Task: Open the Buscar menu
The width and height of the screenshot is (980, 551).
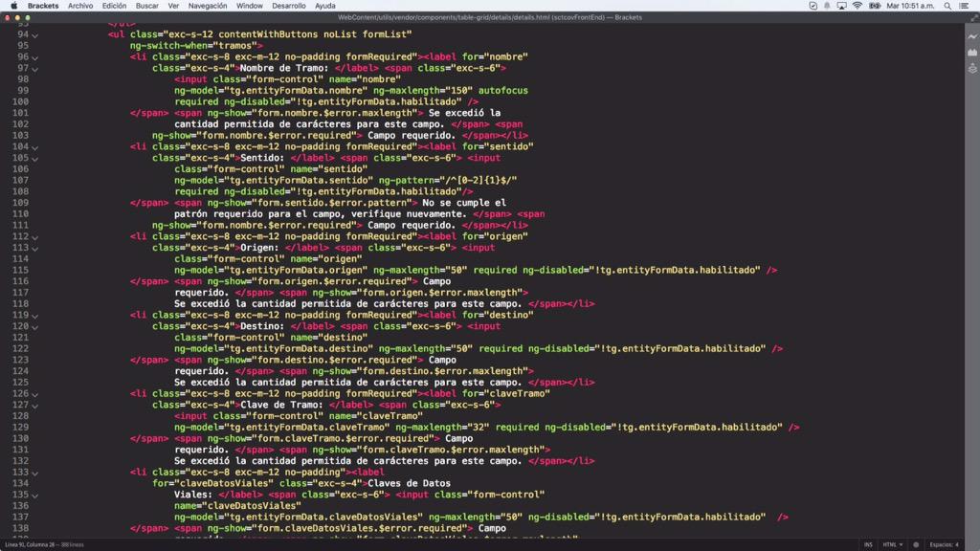Action: pos(146,6)
